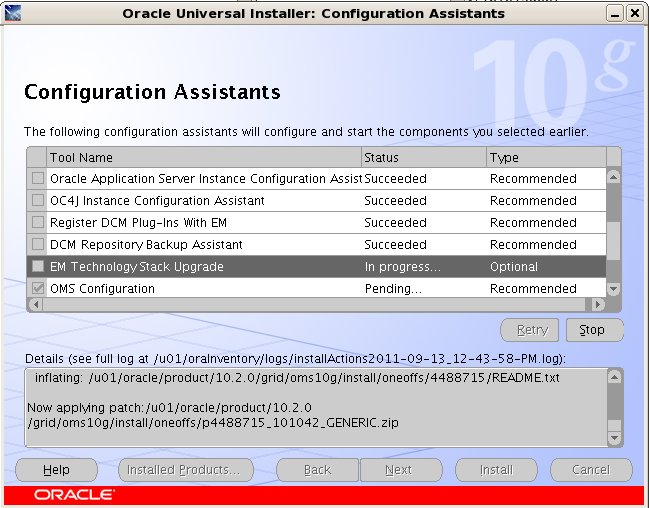
Task: Click the tool table's up scroll arrow
Action: tap(613, 177)
